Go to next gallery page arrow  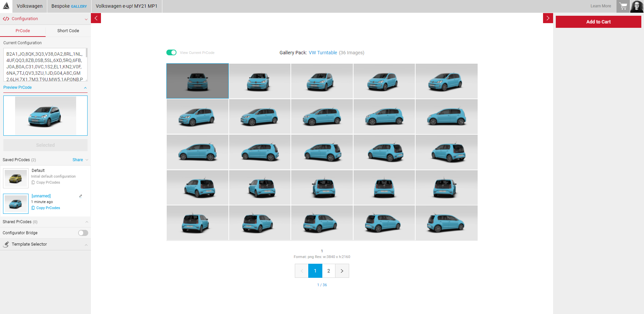[x=342, y=271]
